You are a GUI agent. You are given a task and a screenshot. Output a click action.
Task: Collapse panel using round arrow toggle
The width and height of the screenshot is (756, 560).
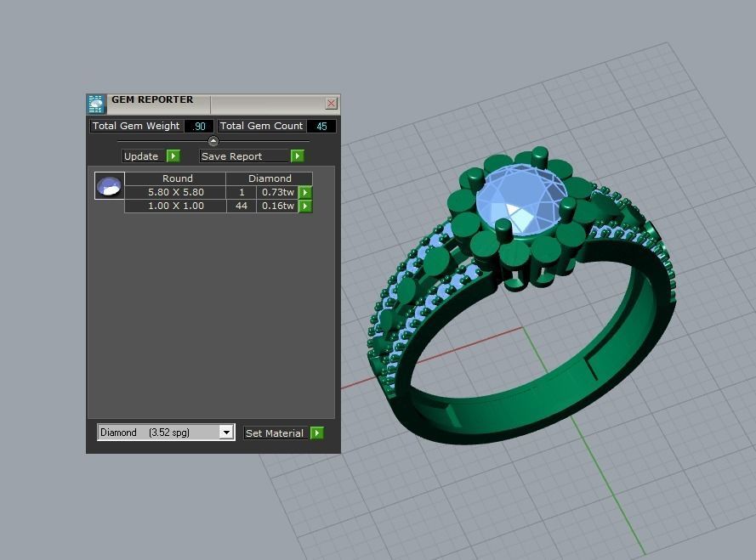tap(213, 141)
